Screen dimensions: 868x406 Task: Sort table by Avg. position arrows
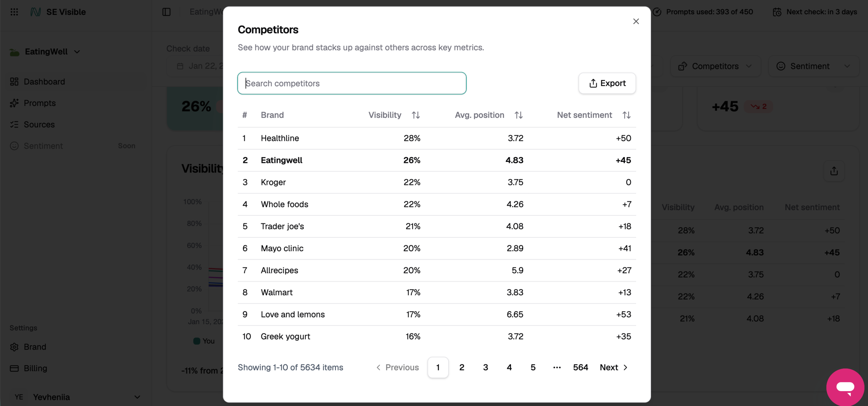click(x=518, y=115)
